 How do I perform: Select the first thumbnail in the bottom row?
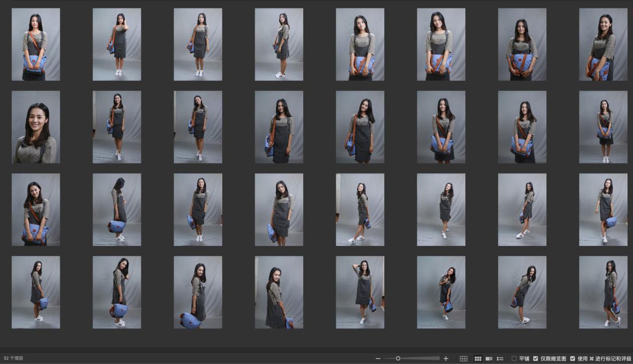point(36,292)
